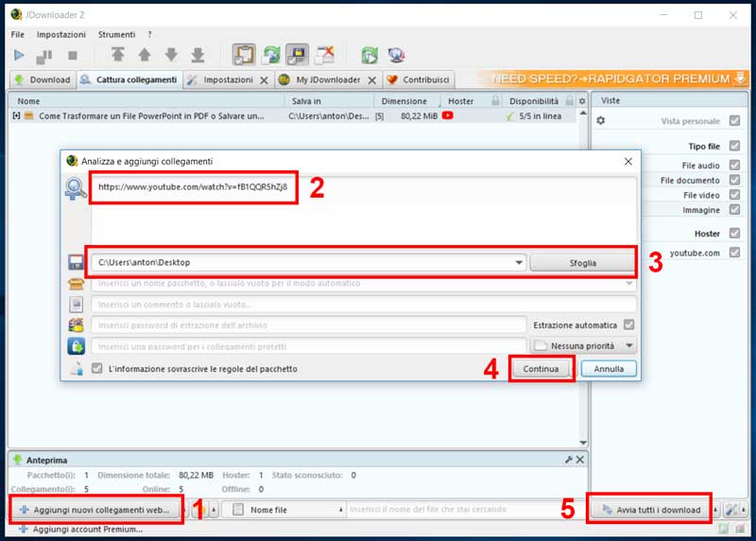Click the Viste panel gear icon
The height and width of the screenshot is (541, 756).
[x=600, y=121]
